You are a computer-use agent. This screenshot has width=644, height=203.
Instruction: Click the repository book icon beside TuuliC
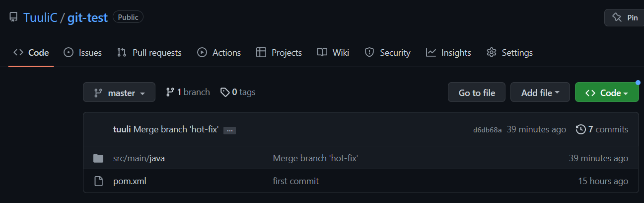click(x=13, y=17)
